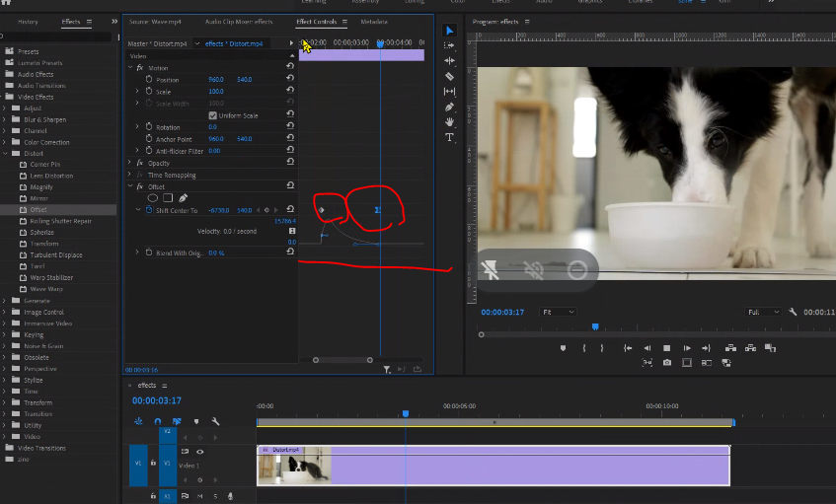Select the Razor tool
The width and height of the screenshot is (836, 504).
[449, 76]
